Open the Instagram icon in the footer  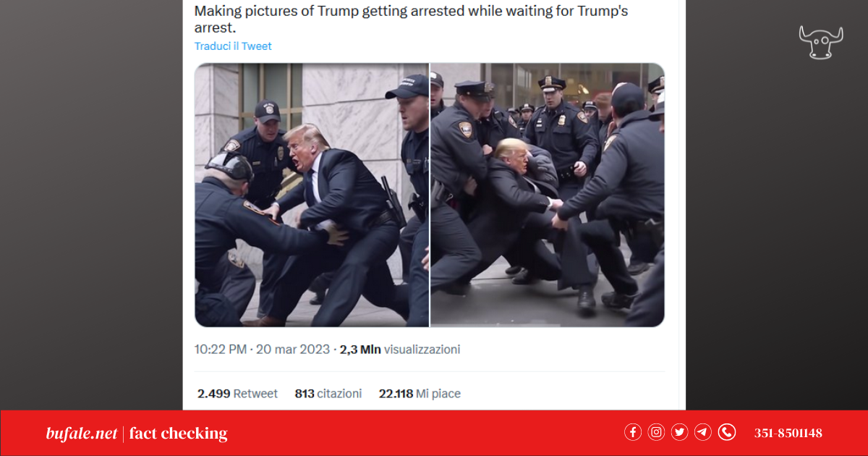coord(656,432)
